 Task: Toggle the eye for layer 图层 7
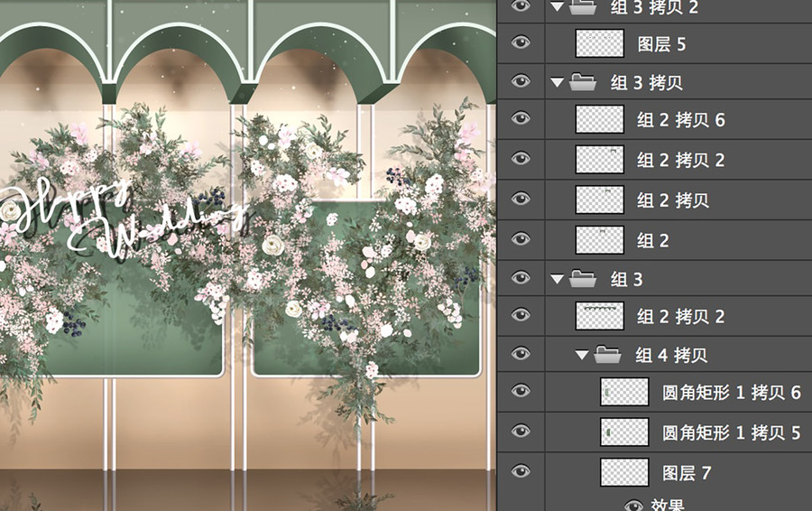(x=521, y=471)
